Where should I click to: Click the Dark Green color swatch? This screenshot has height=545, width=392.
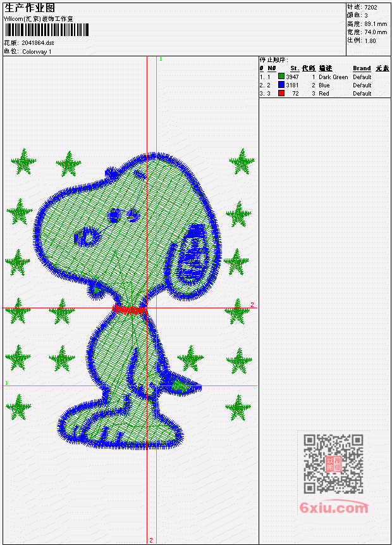click(x=281, y=77)
